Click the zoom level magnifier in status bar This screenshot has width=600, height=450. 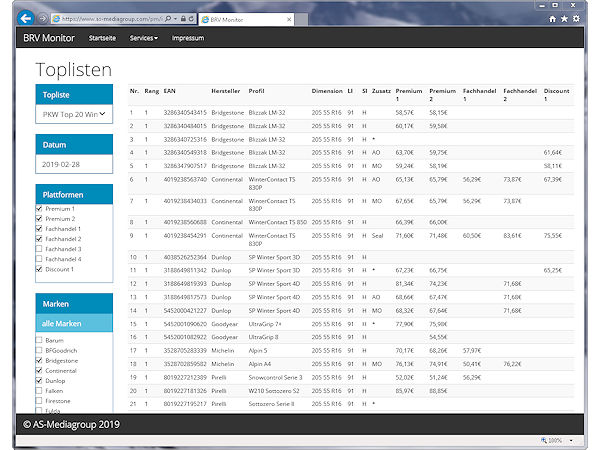[x=543, y=440]
